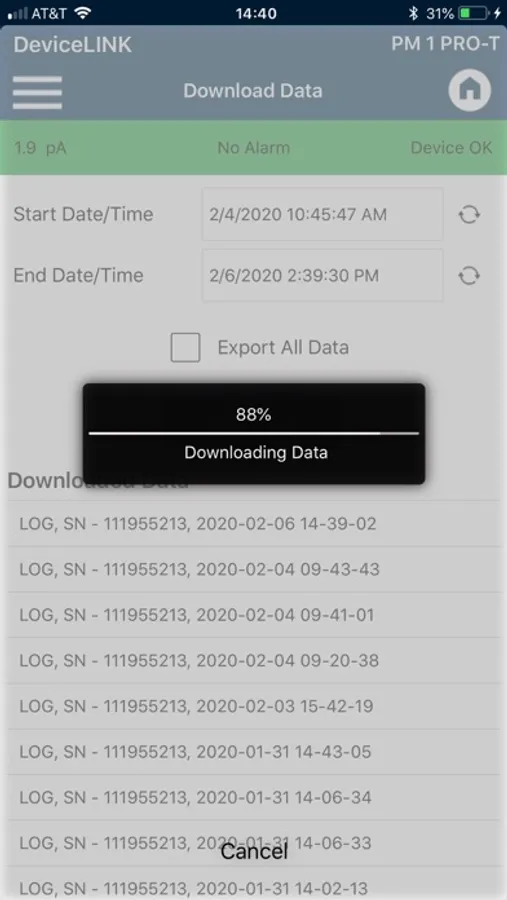507x900 pixels.
Task: Select log dated 2020-02-04 09-43-43
Action: (254, 569)
